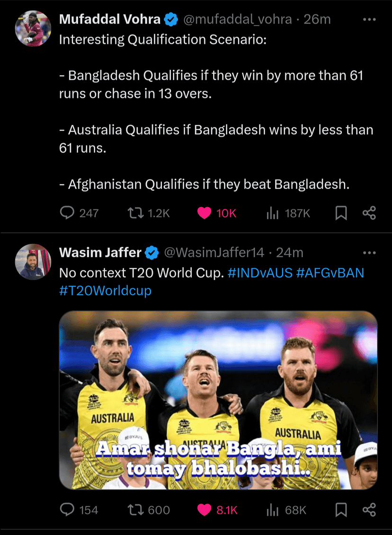The height and width of the screenshot is (535, 392).
Task: Open more options on Mufaddal Vohra's tweet
Action: [369, 20]
